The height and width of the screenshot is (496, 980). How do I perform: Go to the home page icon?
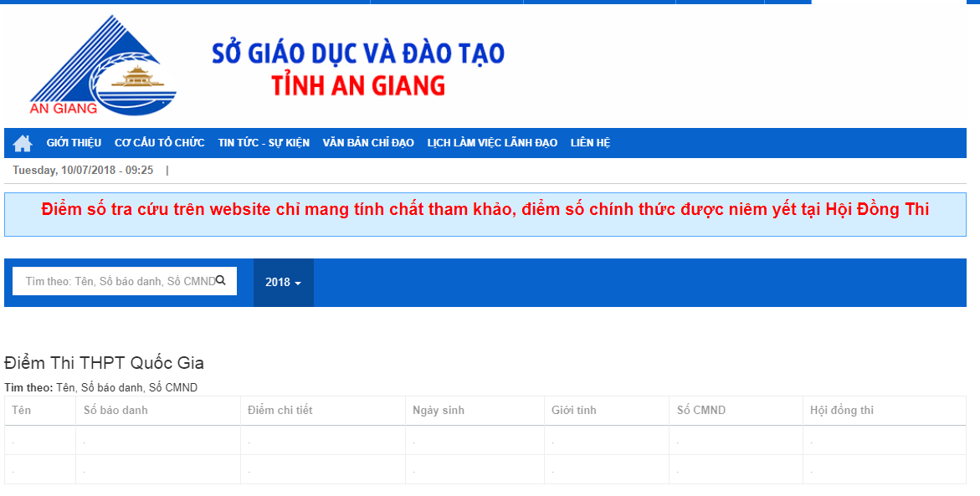(x=23, y=143)
